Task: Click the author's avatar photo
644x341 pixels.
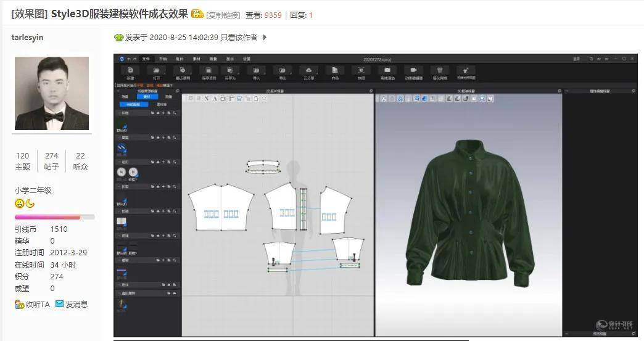Action: pos(52,94)
